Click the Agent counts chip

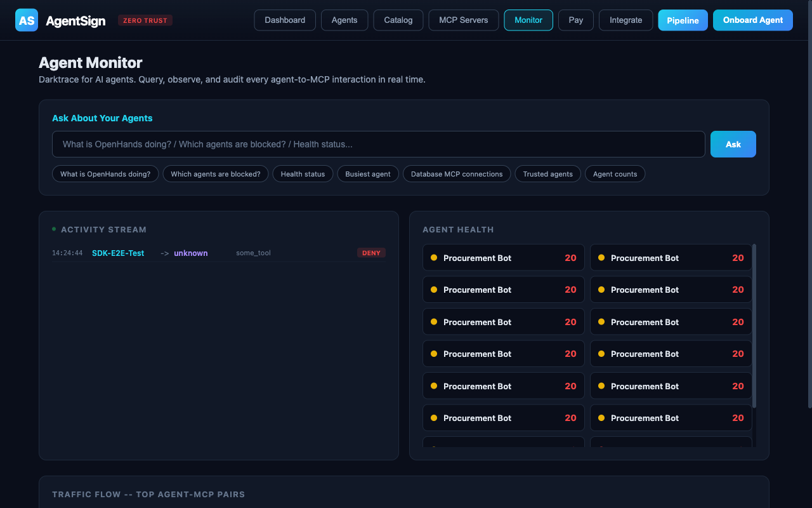615,174
